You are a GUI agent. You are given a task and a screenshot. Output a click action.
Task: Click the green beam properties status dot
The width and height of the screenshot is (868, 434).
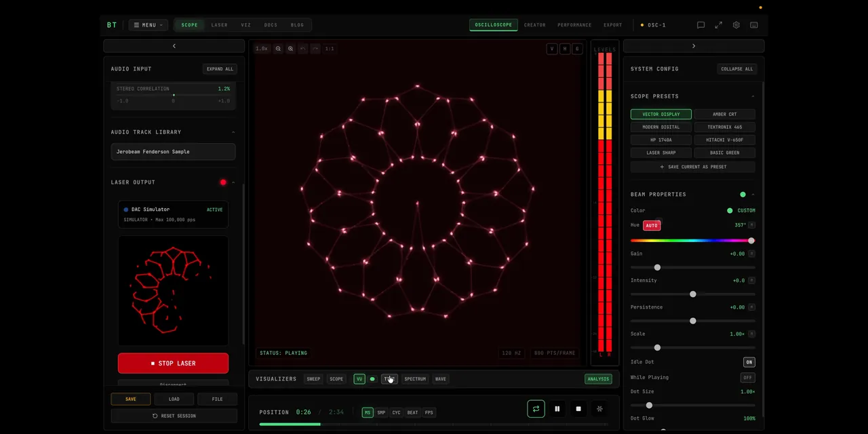743,195
